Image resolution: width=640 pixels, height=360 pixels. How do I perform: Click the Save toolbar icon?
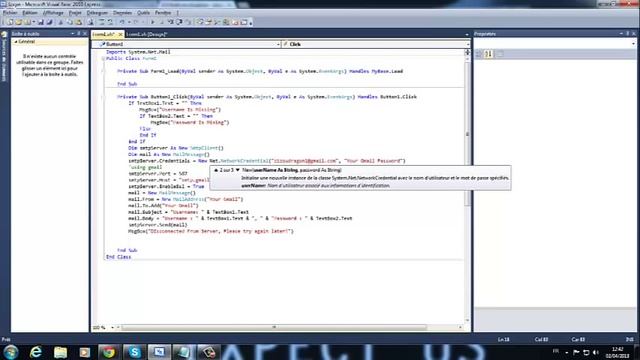[x=40, y=22]
